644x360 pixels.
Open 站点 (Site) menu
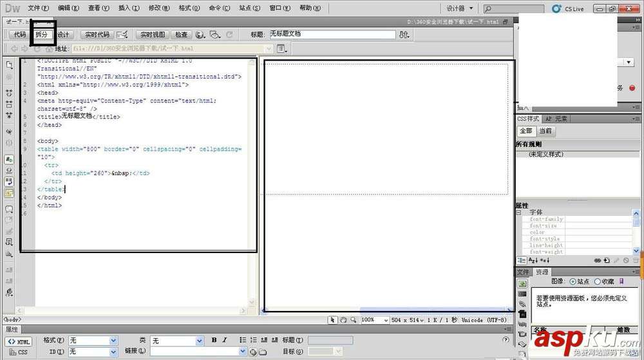pos(250,8)
